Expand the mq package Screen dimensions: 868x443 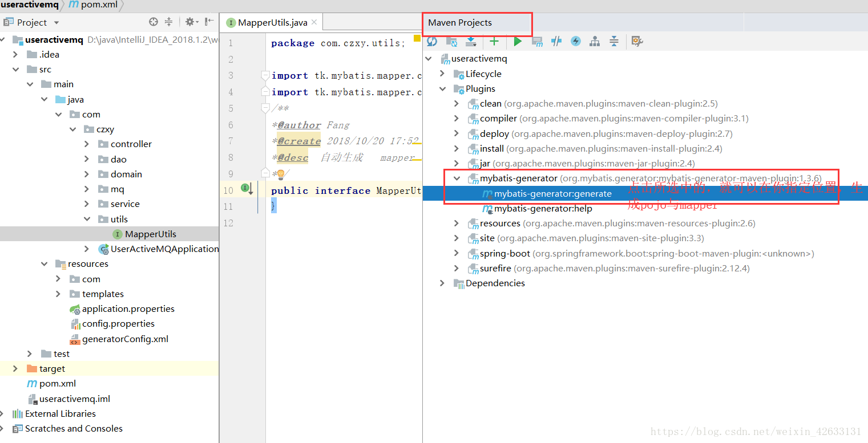[87, 189]
